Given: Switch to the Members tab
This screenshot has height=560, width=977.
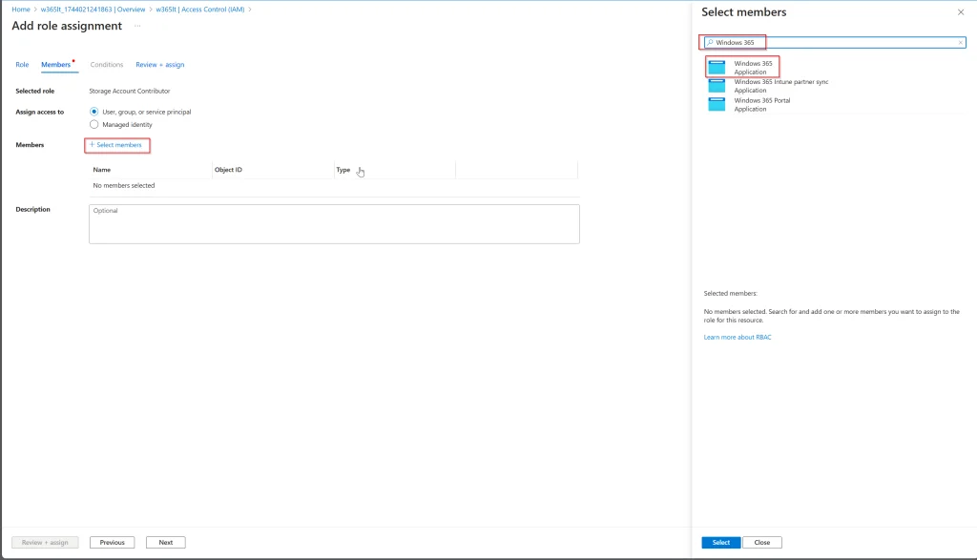Looking at the screenshot, I should point(56,65).
